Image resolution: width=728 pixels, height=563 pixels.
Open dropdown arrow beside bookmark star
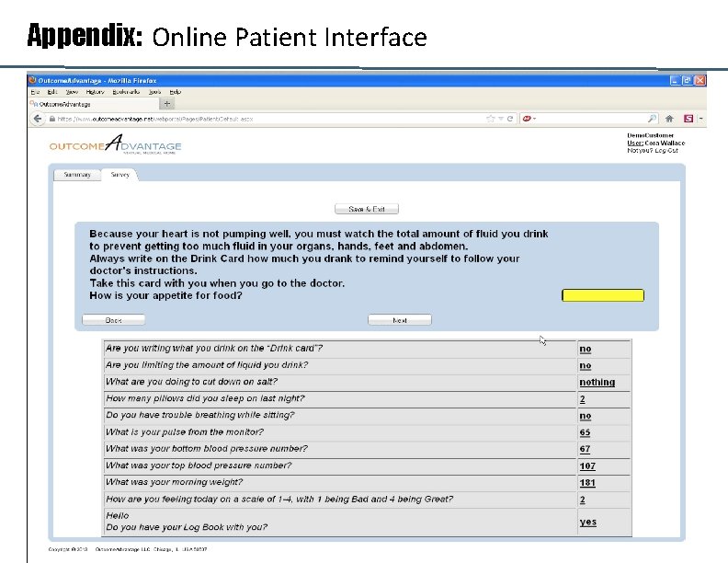(x=500, y=119)
